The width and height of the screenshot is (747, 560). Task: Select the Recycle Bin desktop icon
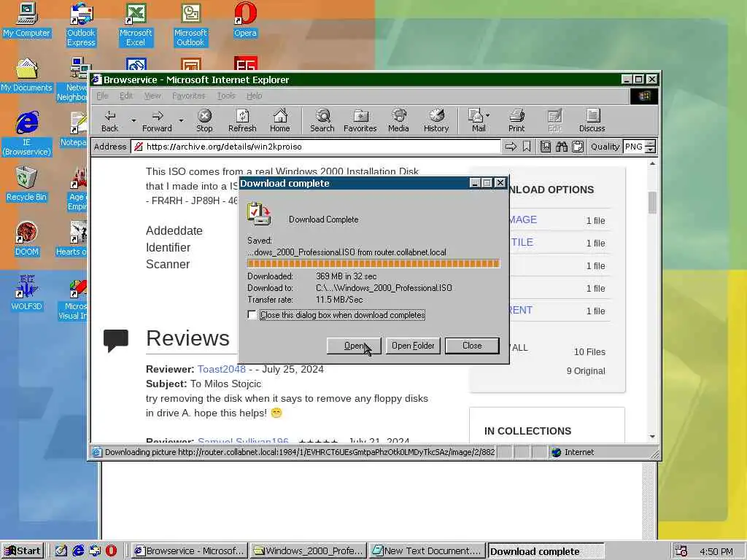coord(26,184)
